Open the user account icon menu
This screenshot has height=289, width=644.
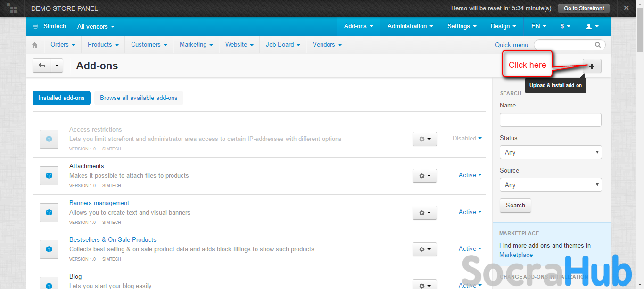pos(592,26)
